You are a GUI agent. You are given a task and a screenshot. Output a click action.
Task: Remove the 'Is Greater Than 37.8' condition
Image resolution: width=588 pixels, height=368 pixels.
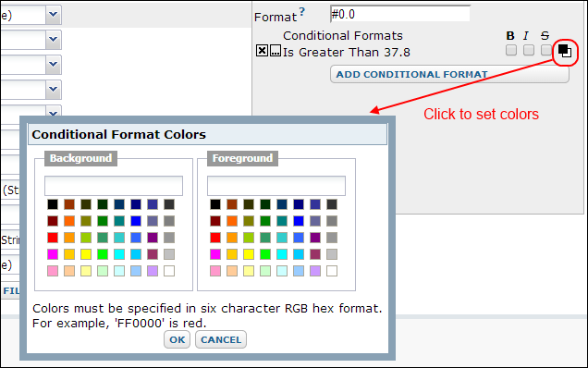click(262, 50)
